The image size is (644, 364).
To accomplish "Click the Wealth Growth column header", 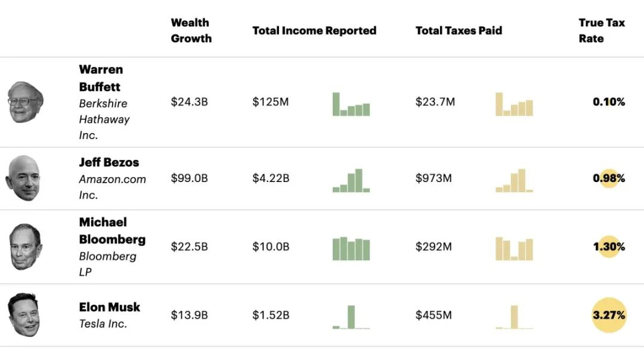I will (191, 30).
